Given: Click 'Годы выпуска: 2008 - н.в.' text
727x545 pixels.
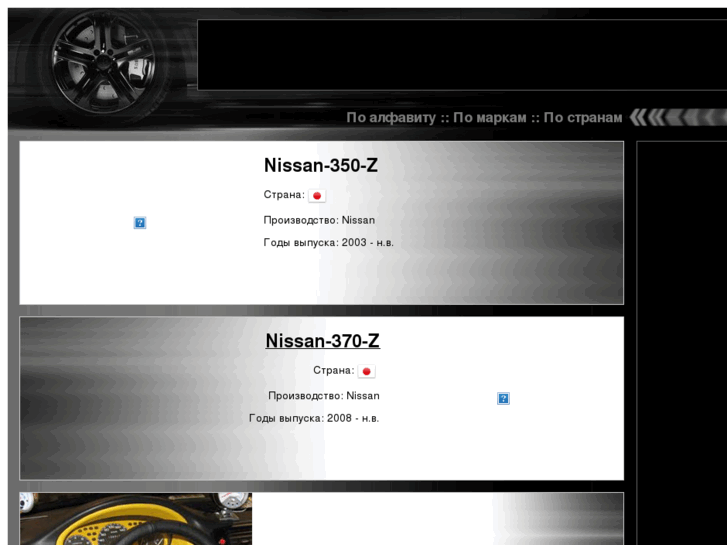Looking at the screenshot, I should pyautogui.click(x=314, y=418).
